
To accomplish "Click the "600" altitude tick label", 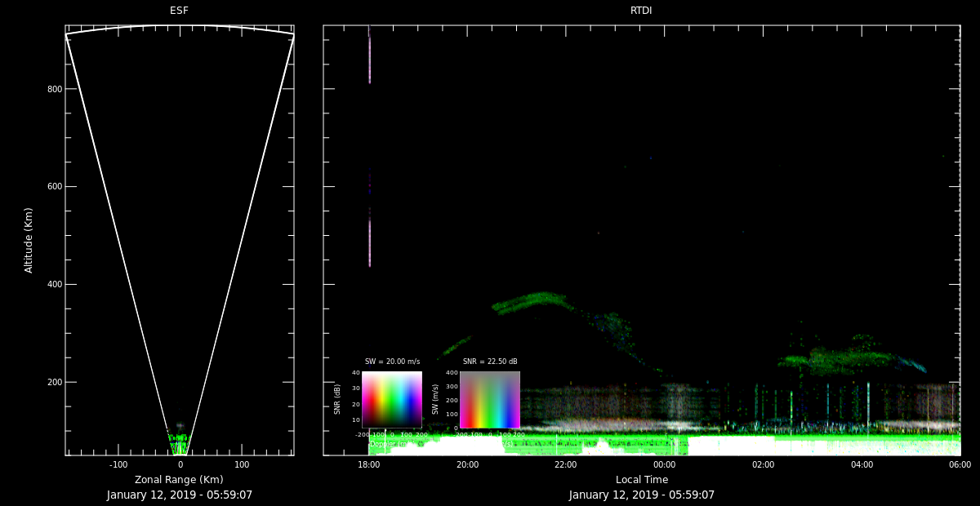I will pyautogui.click(x=56, y=187).
